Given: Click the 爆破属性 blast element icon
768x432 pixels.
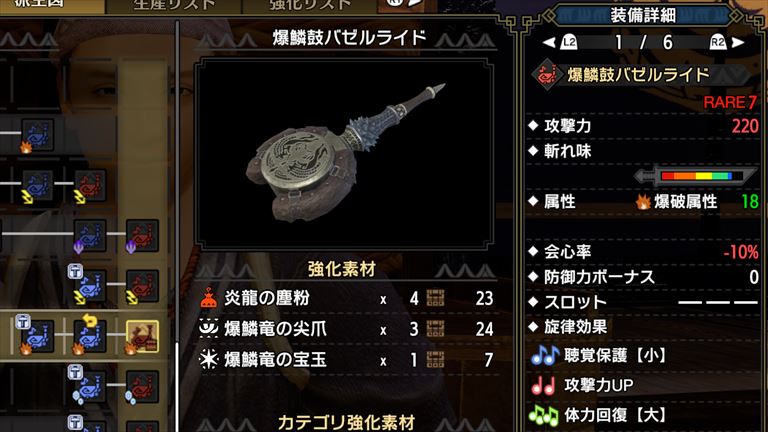Looking at the screenshot, I should 643,201.
